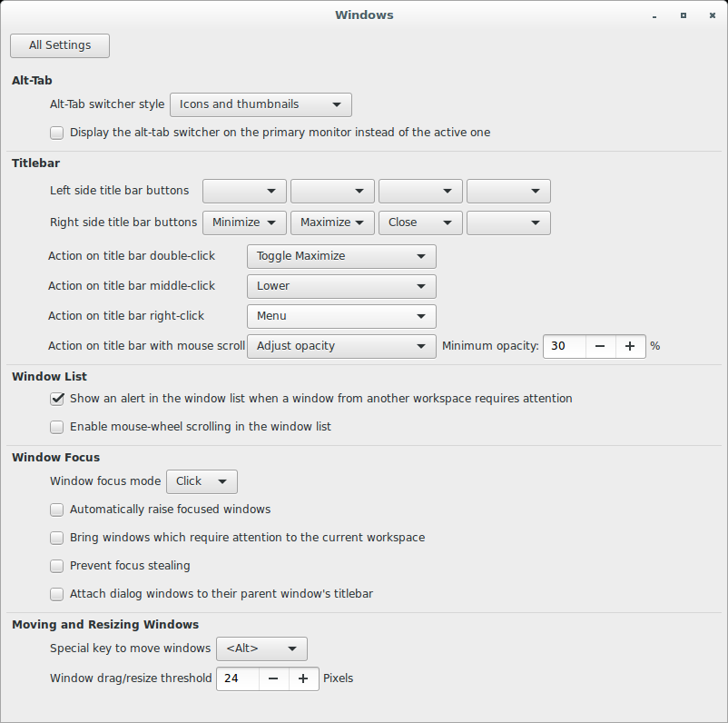The image size is (728, 723).
Task: Open the special key <Alt> dropdown
Action: coord(261,649)
